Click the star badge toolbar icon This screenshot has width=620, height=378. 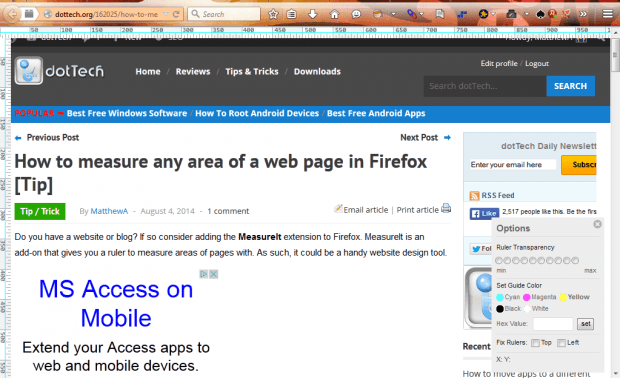pyautogui.click(x=483, y=14)
